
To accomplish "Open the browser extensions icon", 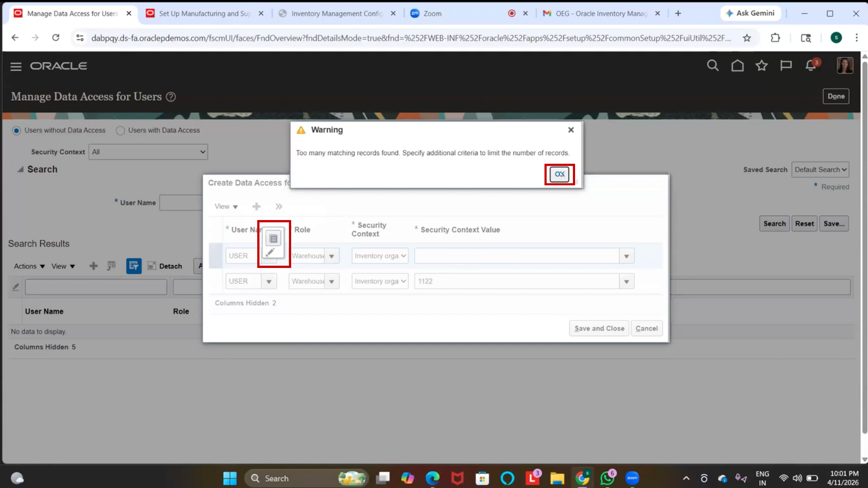I will point(775,38).
